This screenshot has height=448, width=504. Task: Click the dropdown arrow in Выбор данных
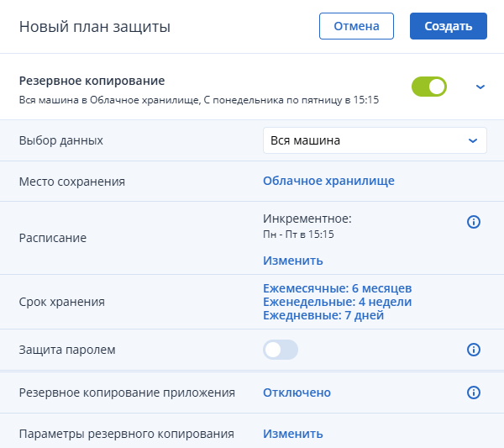tap(473, 140)
